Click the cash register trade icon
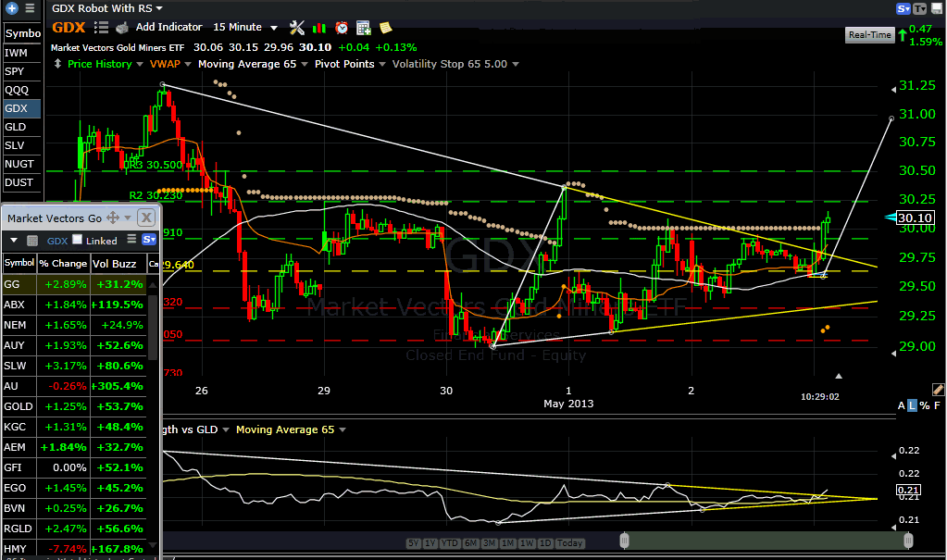Image resolution: width=947 pixels, height=560 pixels. 122,28
